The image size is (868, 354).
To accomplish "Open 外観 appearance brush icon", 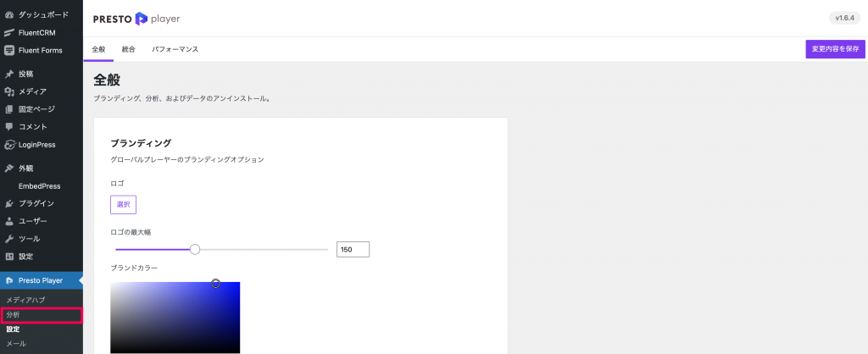I will click(x=8, y=169).
